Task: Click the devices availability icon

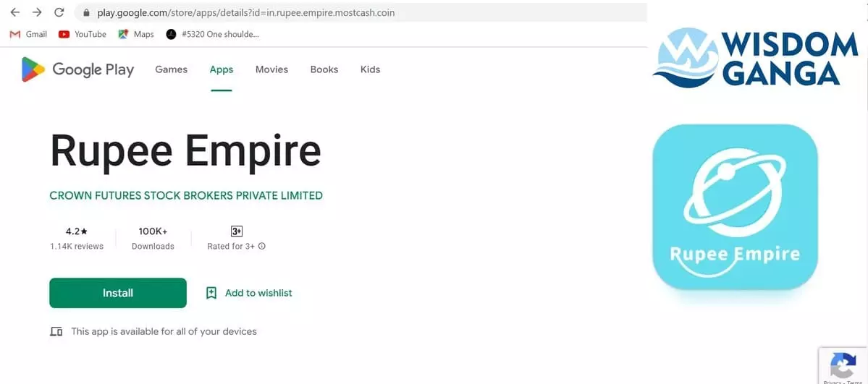Action: pos(56,331)
